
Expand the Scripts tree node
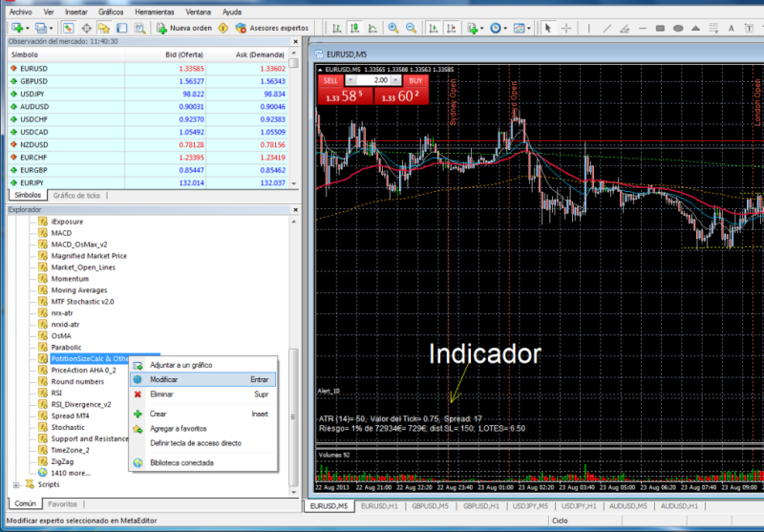tap(16, 485)
